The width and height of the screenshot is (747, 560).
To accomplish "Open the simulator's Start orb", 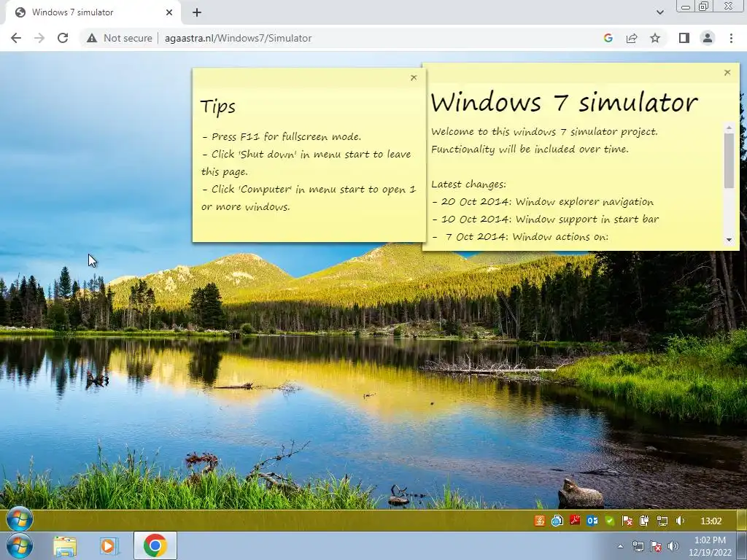I will coord(20,519).
